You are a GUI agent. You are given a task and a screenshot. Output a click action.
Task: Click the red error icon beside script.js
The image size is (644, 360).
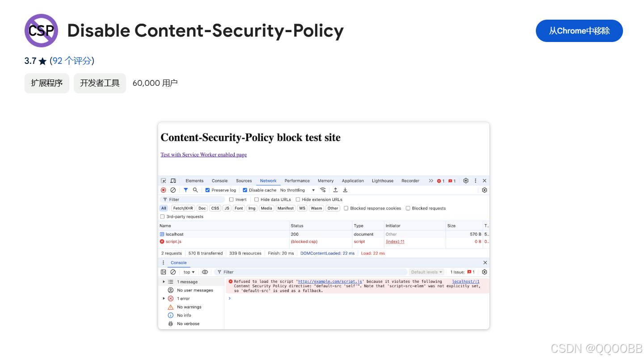[x=162, y=242]
